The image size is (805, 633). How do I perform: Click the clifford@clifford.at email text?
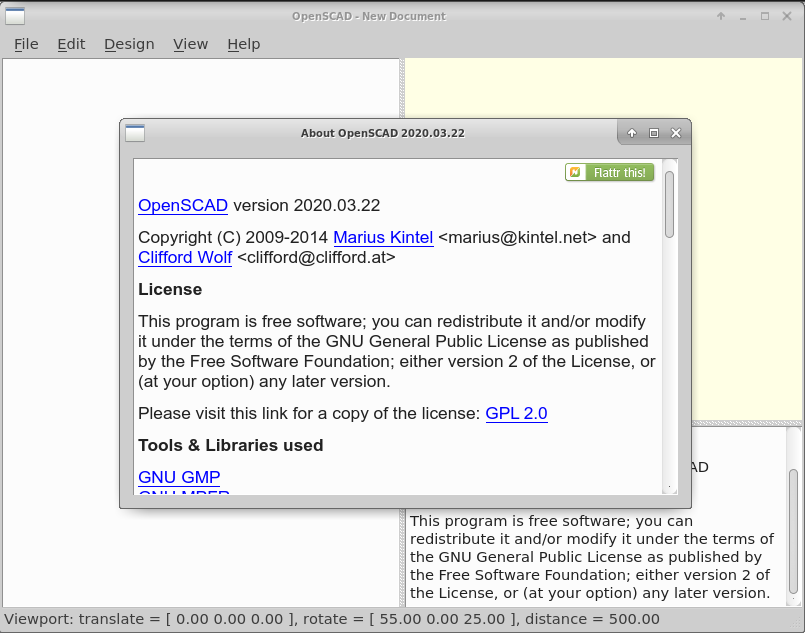[x=316, y=257]
